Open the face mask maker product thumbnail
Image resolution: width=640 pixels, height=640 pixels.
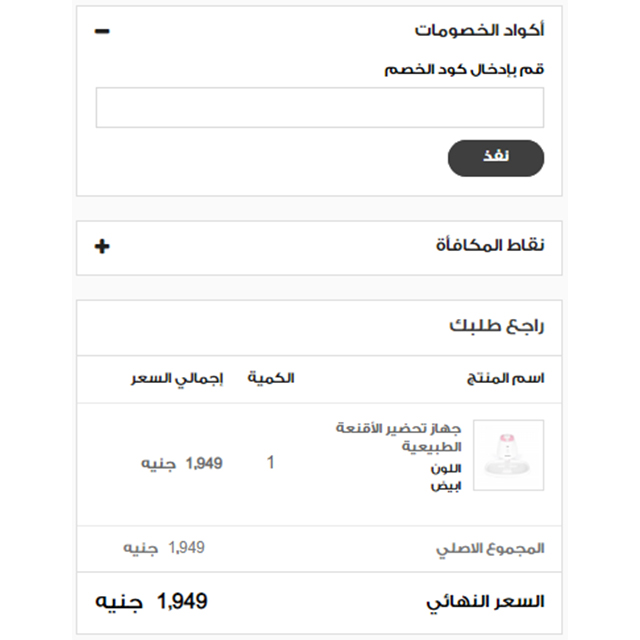point(509,455)
